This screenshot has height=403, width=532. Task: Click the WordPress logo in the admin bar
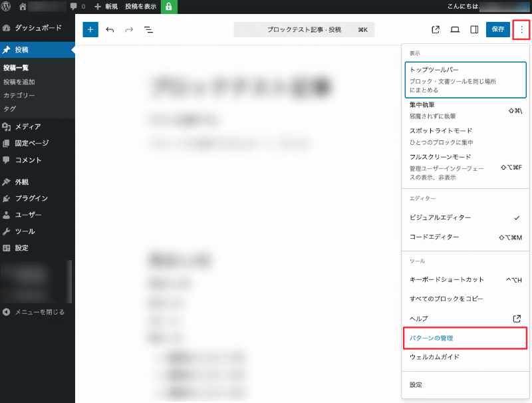[x=7, y=6]
